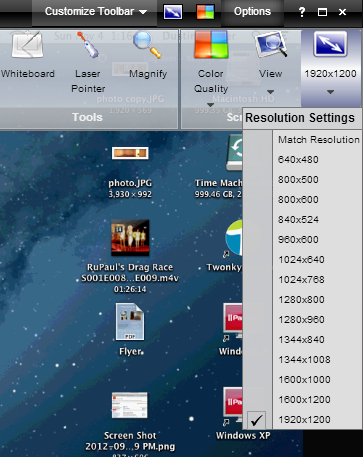Select the Magnify tool
363x457 pixels.
(148, 55)
